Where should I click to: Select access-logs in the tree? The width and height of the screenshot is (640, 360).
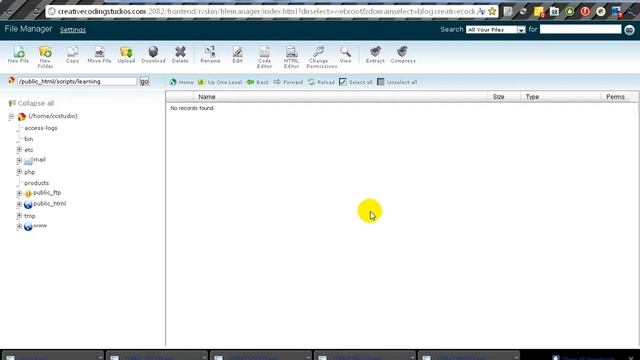[x=41, y=128]
